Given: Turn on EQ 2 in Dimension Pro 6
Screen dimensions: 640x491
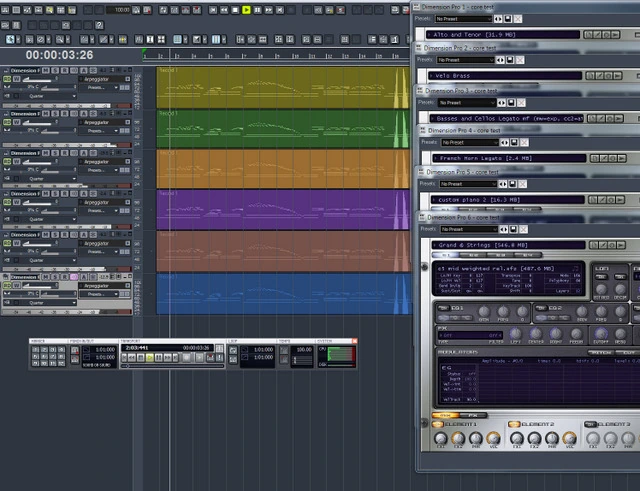Looking at the screenshot, I should click(541, 308).
